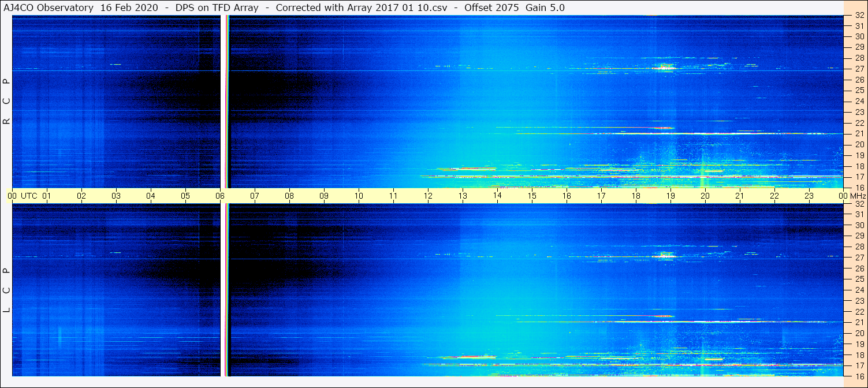Select the 08 hour marker on time axis

pyautogui.click(x=289, y=196)
